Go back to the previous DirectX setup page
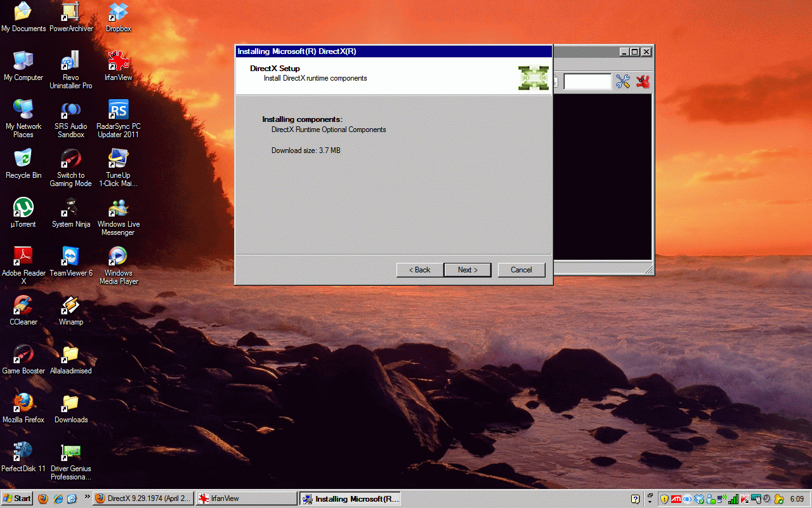This screenshot has height=508, width=812. [x=419, y=270]
